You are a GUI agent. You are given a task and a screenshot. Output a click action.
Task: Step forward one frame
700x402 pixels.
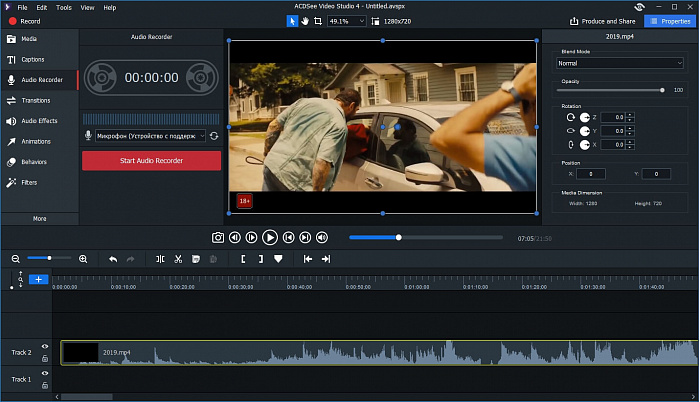[251, 238]
